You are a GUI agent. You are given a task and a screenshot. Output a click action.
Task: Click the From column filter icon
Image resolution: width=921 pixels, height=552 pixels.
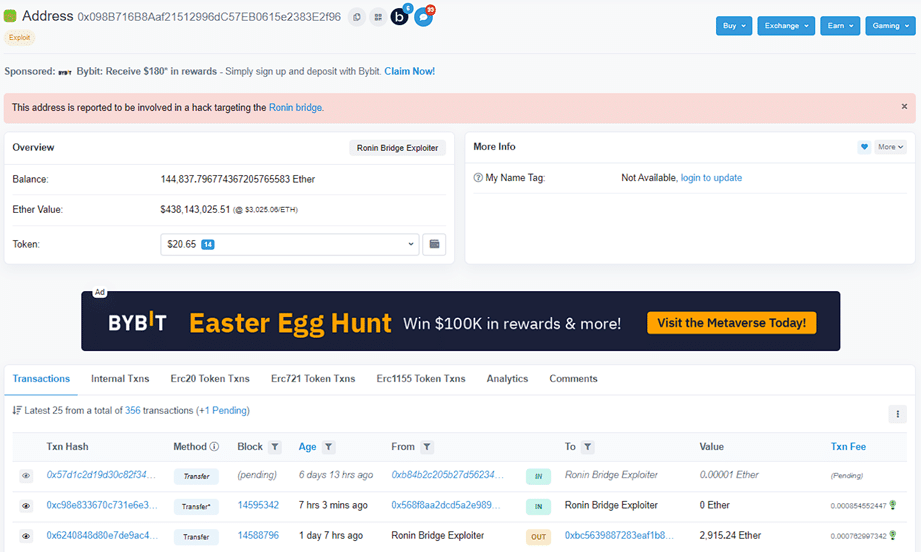tap(427, 447)
